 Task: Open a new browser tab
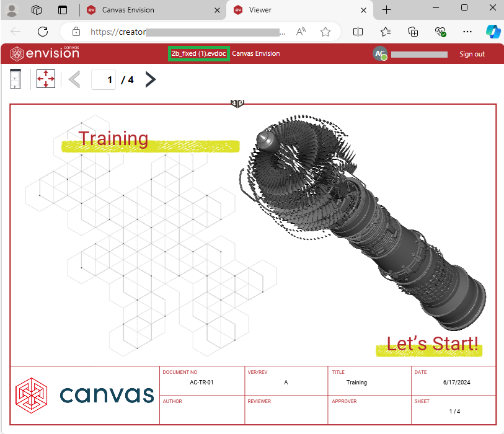386,10
